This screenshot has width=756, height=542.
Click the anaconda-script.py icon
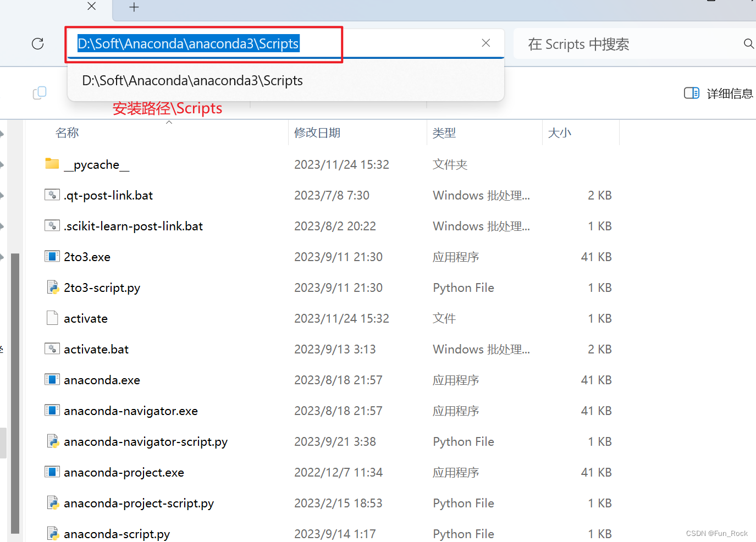pyautogui.click(x=52, y=533)
